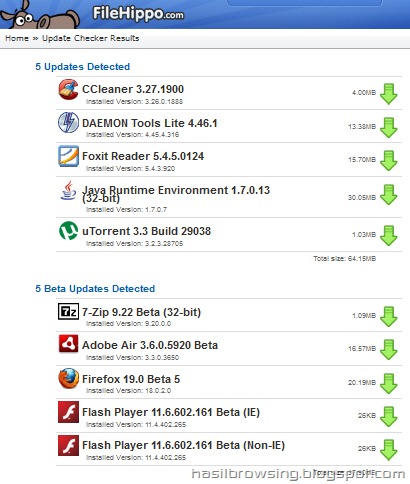This screenshot has height=484, width=410.
Task: Open Flash Player 11.6.602.161 Beta (Non-IE) link
Action: [183, 445]
